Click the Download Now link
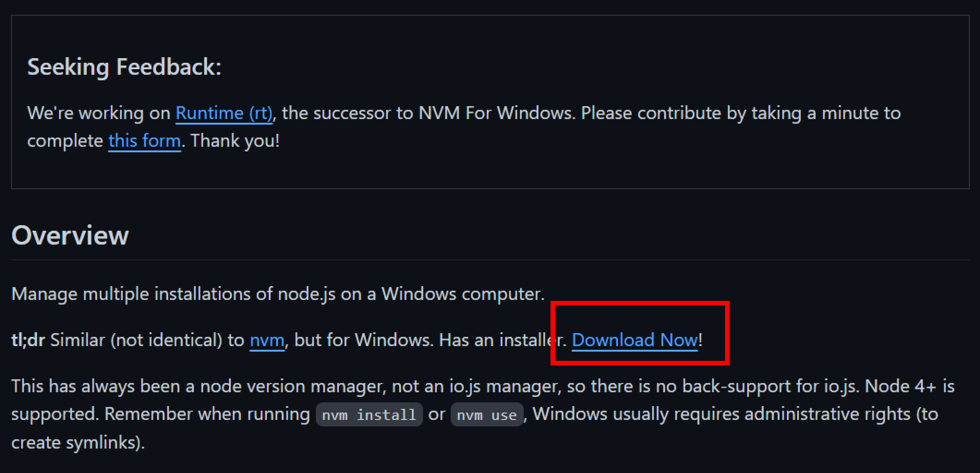The image size is (980, 473). tap(635, 341)
